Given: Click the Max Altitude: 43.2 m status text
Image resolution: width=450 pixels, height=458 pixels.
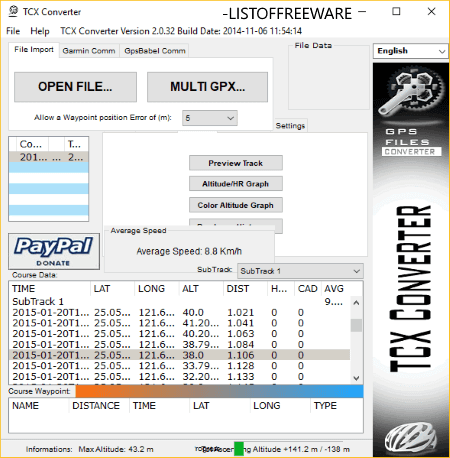Looking at the screenshot, I should coord(116,449).
